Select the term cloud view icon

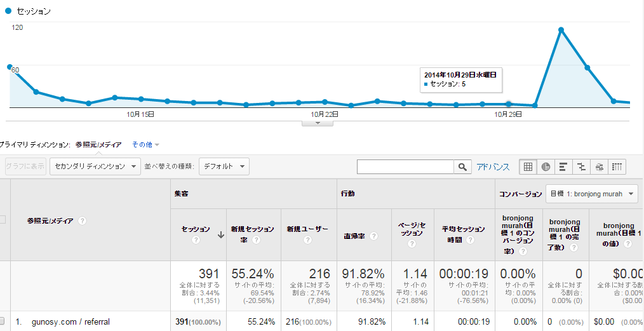point(599,167)
